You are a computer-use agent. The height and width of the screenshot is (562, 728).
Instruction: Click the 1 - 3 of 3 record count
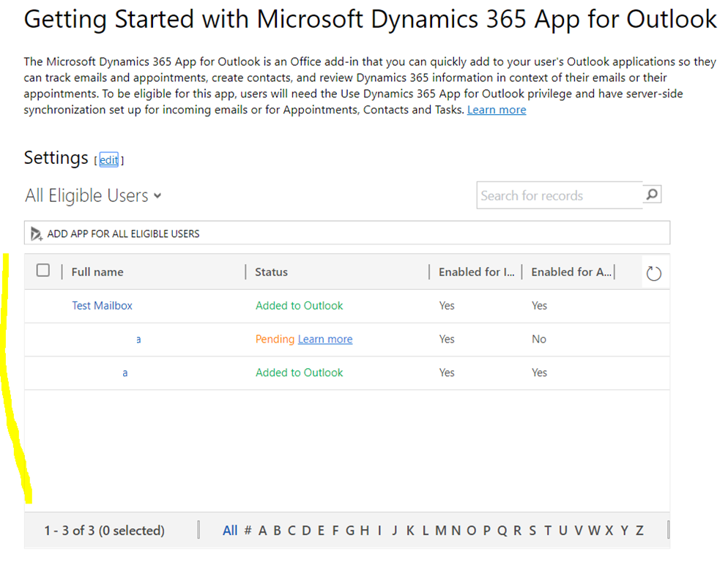tap(105, 531)
